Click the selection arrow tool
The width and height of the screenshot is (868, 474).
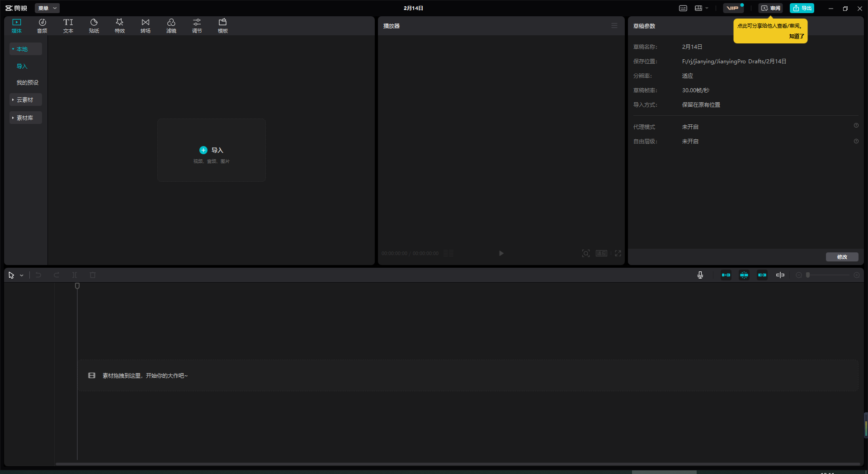(11, 275)
